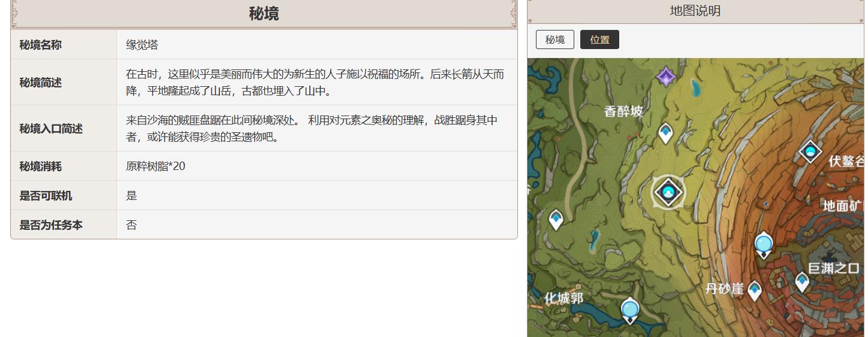Click the 地图说明 panel header
This screenshot has height=337, width=868.
point(695,11)
